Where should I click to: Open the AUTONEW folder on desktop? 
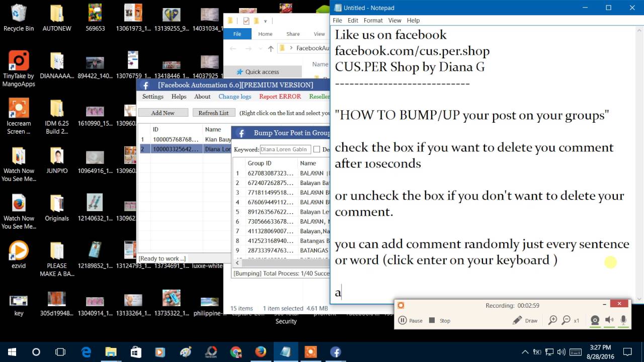[x=57, y=18]
